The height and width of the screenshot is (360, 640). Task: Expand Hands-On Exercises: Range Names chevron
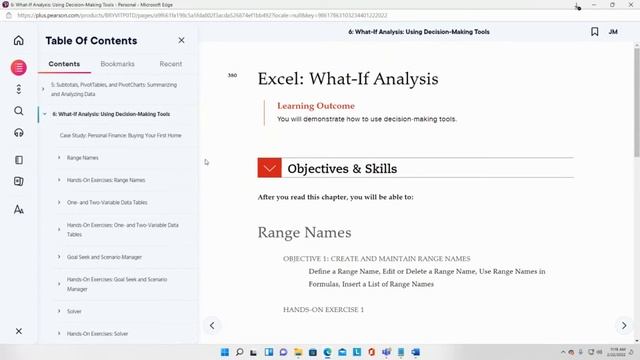coord(59,180)
